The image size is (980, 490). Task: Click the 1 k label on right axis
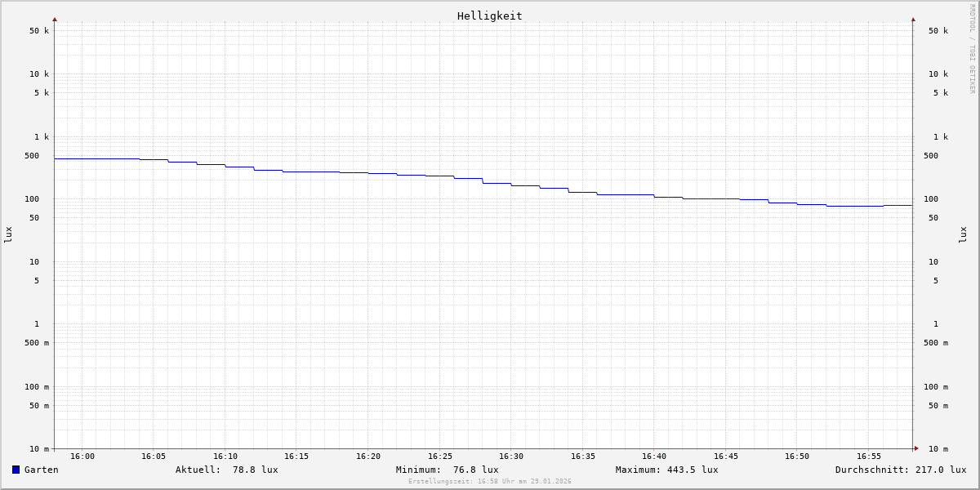coord(941,137)
